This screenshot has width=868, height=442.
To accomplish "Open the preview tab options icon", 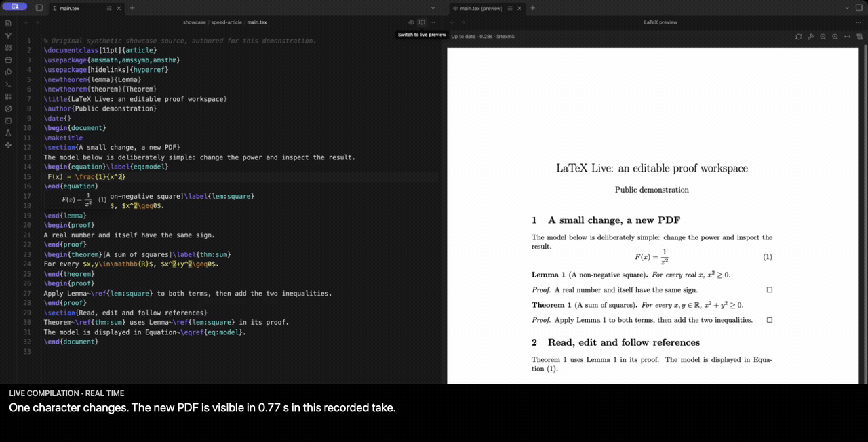I will tap(510, 8).
